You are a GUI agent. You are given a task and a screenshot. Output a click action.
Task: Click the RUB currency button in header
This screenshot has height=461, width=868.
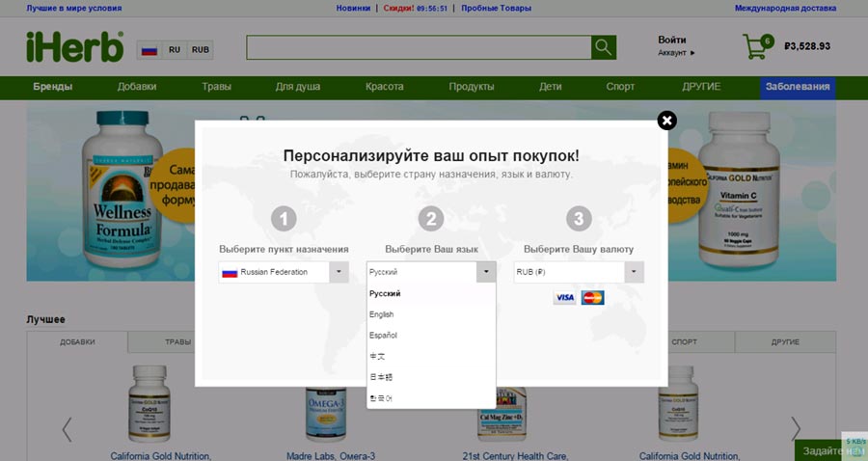coord(201,50)
